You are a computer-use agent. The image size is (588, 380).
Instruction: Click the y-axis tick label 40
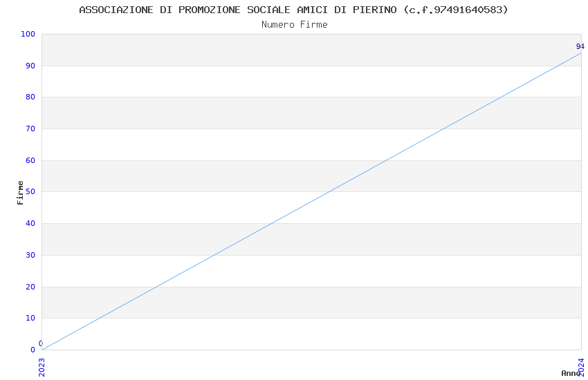pyautogui.click(x=30, y=224)
